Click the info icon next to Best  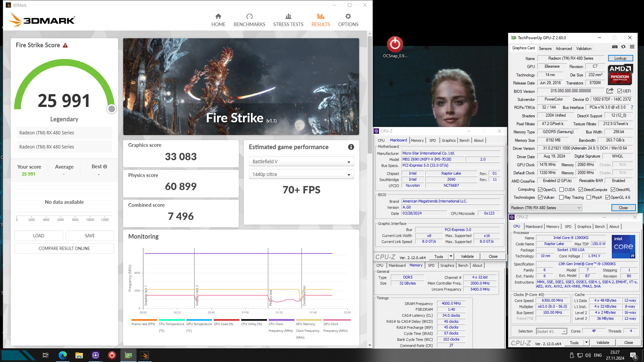coord(105,167)
